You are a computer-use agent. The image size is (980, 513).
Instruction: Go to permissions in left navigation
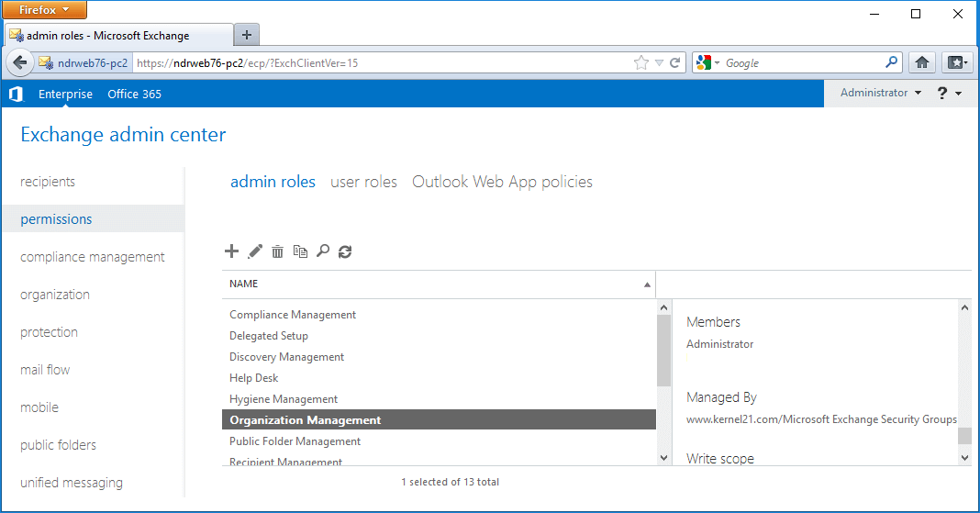[x=56, y=219]
